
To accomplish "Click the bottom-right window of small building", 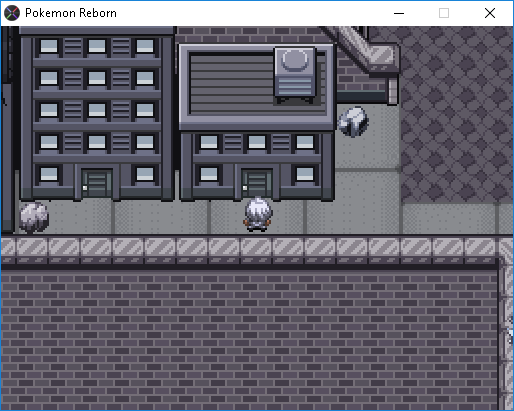I will click(305, 174).
